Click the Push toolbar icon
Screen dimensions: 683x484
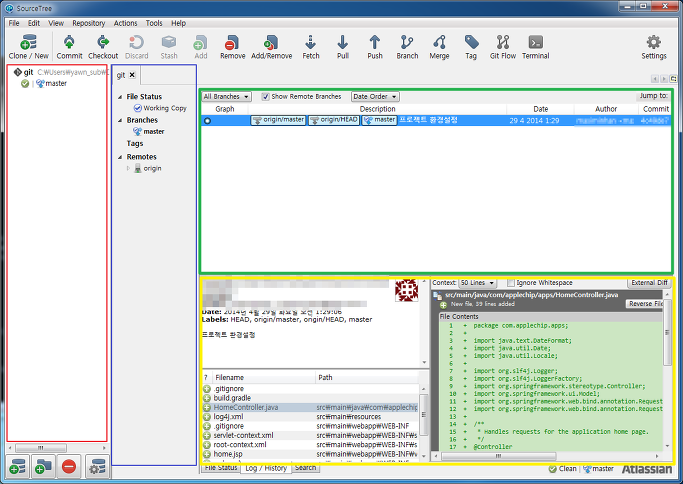375,47
